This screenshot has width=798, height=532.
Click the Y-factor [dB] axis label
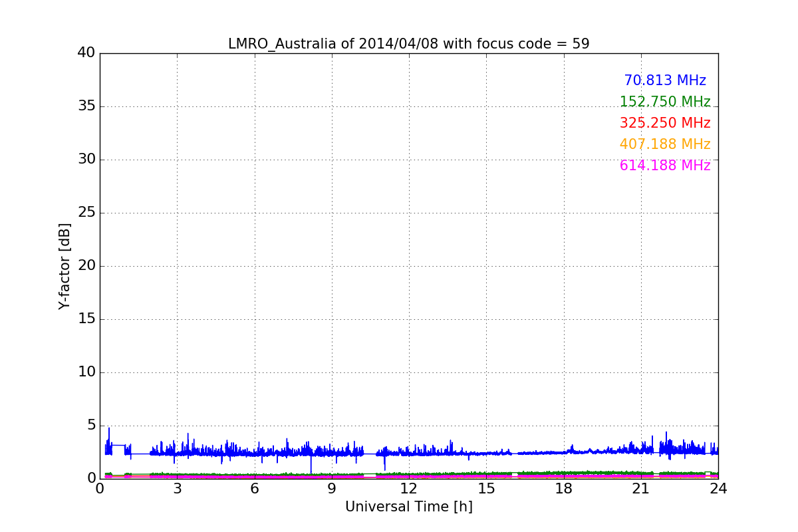[65, 266]
